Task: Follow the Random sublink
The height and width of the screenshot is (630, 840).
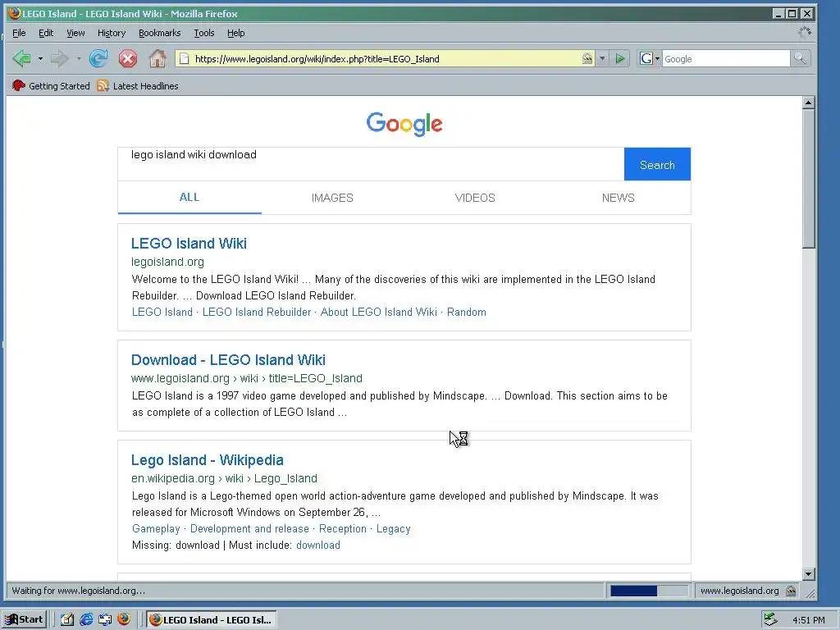Action: coord(467,312)
